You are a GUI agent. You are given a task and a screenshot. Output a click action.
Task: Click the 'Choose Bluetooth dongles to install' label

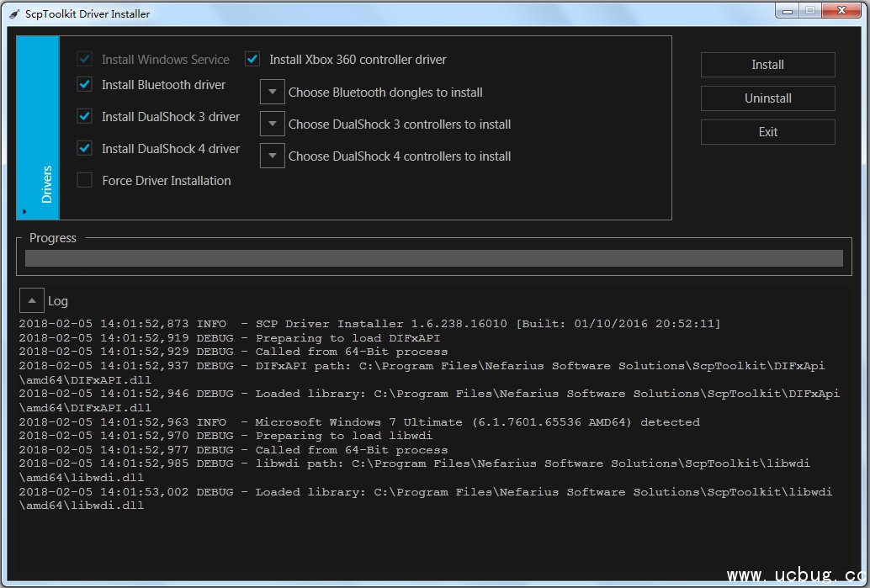coord(385,92)
